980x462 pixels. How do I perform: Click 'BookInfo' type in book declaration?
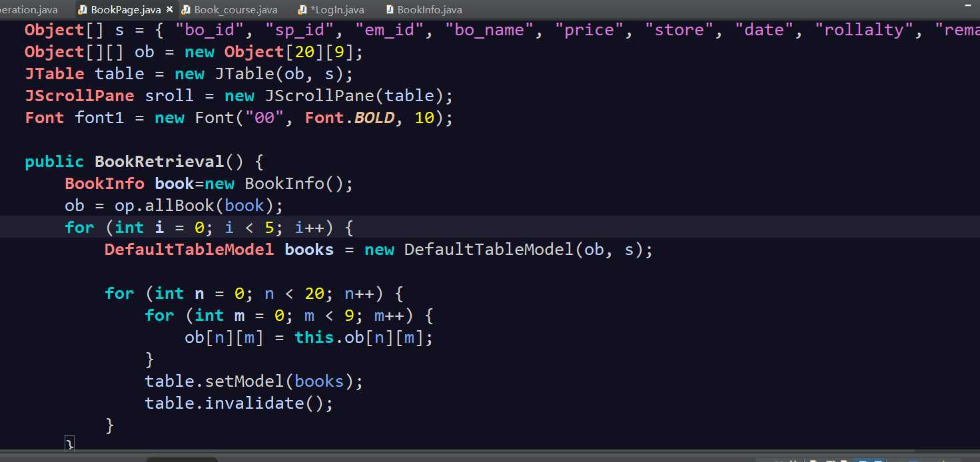[105, 184]
